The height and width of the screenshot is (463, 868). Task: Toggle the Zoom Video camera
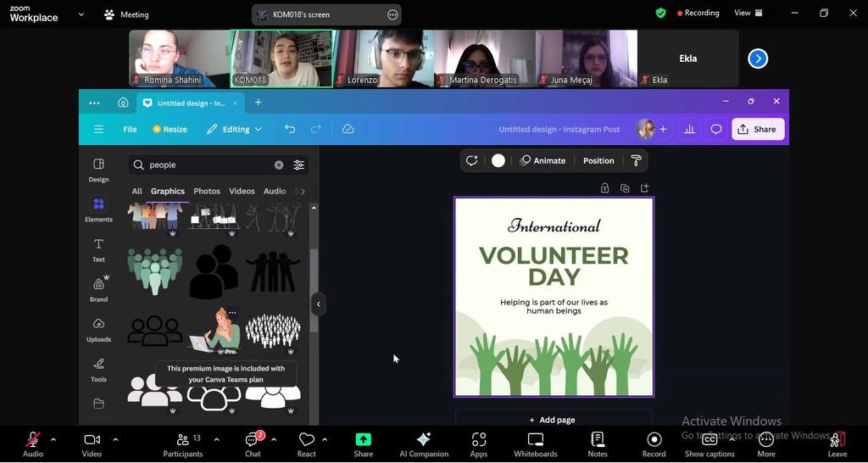[92, 444]
